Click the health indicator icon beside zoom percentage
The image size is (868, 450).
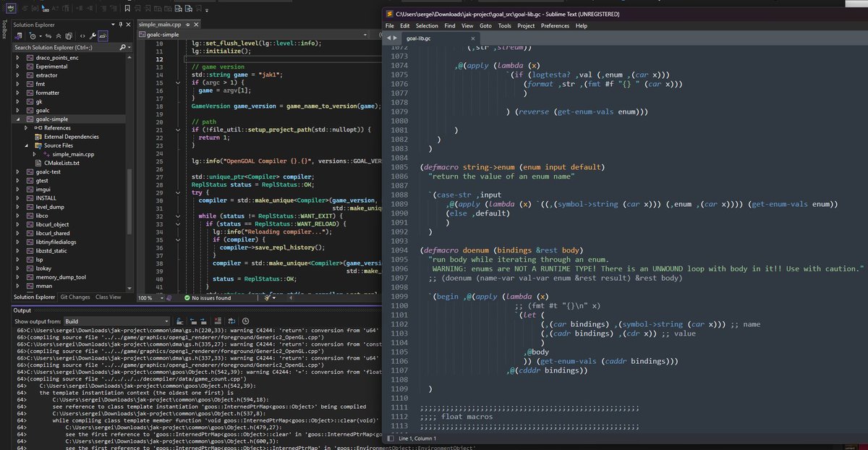pyautogui.click(x=169, y=298)
